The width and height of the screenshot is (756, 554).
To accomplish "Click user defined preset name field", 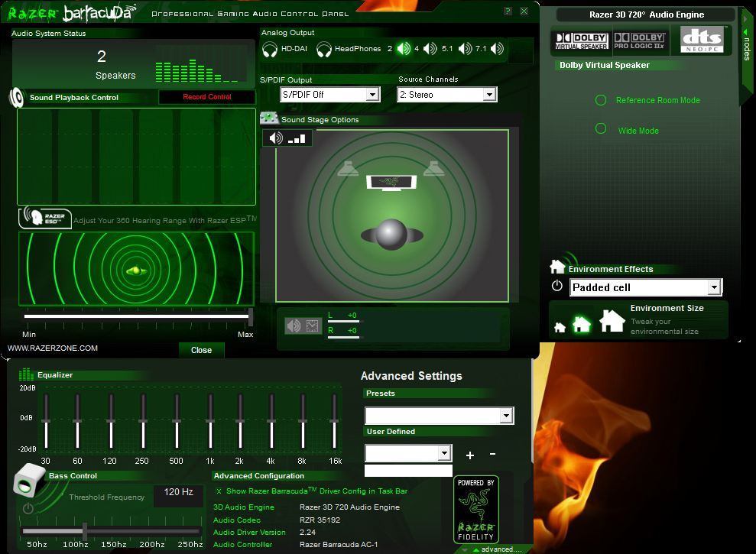I will (408, 470).
